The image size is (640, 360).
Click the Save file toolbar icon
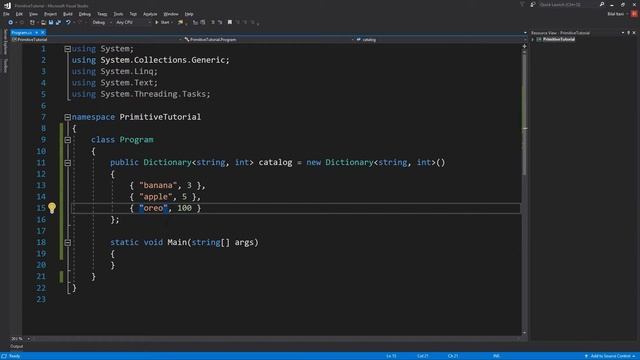pos(51,22)
